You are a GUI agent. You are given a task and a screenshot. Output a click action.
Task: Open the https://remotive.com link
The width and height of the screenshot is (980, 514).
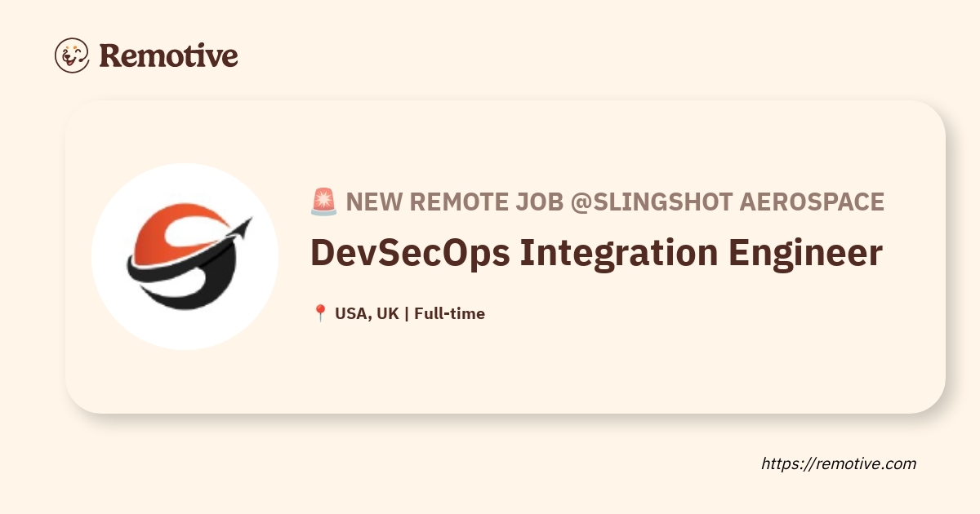click(839, 463)
